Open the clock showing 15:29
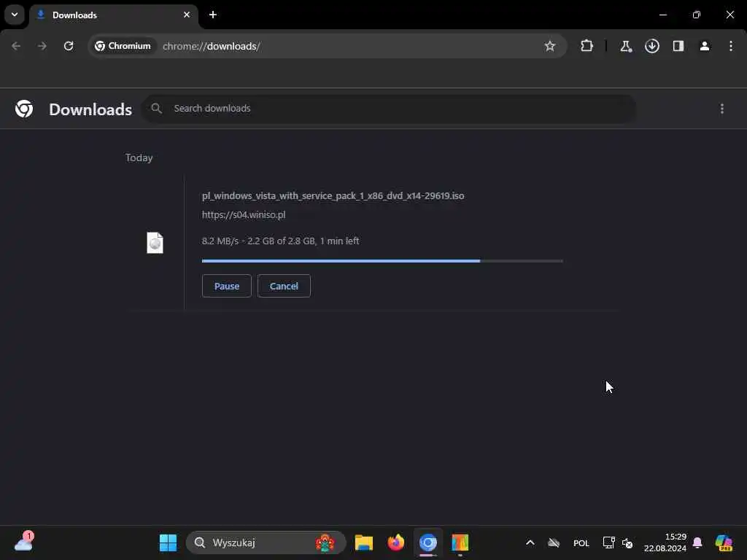The image size is (747, 560). tap(665, 542)
